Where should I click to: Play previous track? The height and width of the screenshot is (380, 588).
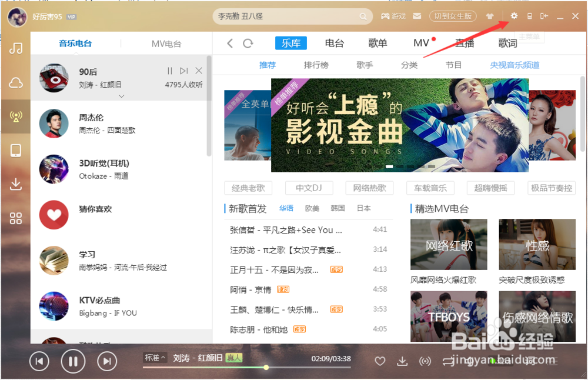pos(39,361)
